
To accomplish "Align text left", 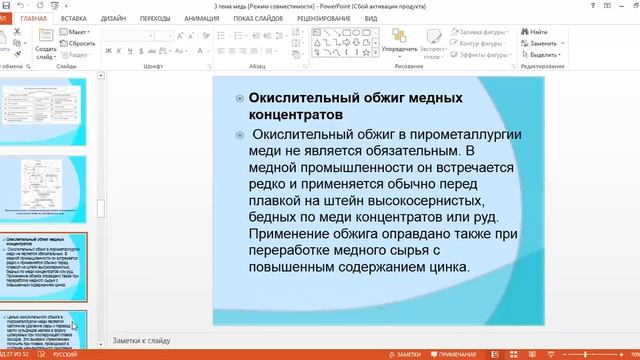I will click(221, 51).
